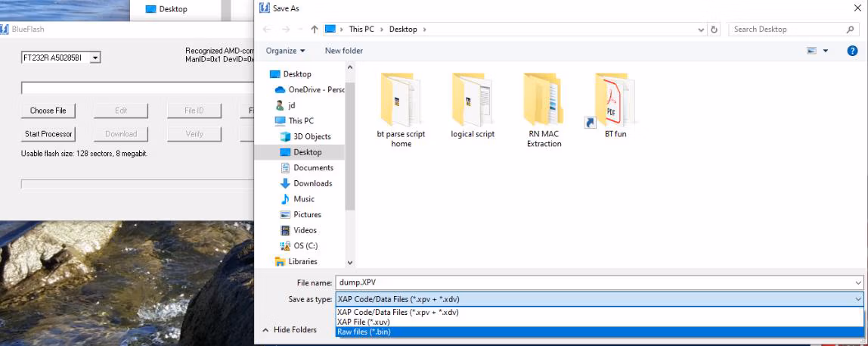
Task: Open the 'logical script' folder icon
Action: tap(473, 101)
